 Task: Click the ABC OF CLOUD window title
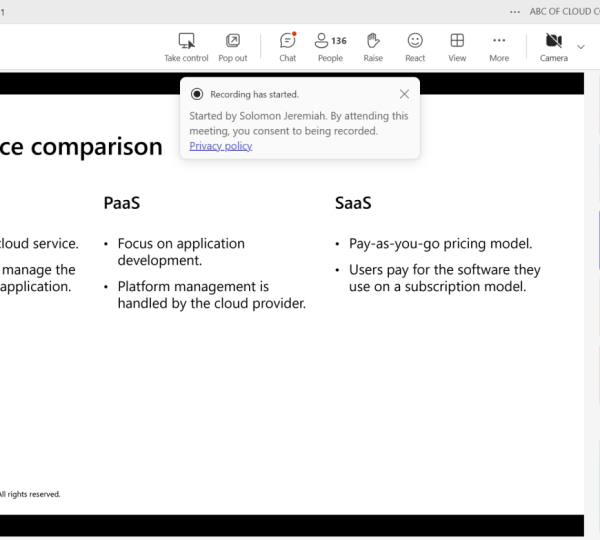point(564,11)
